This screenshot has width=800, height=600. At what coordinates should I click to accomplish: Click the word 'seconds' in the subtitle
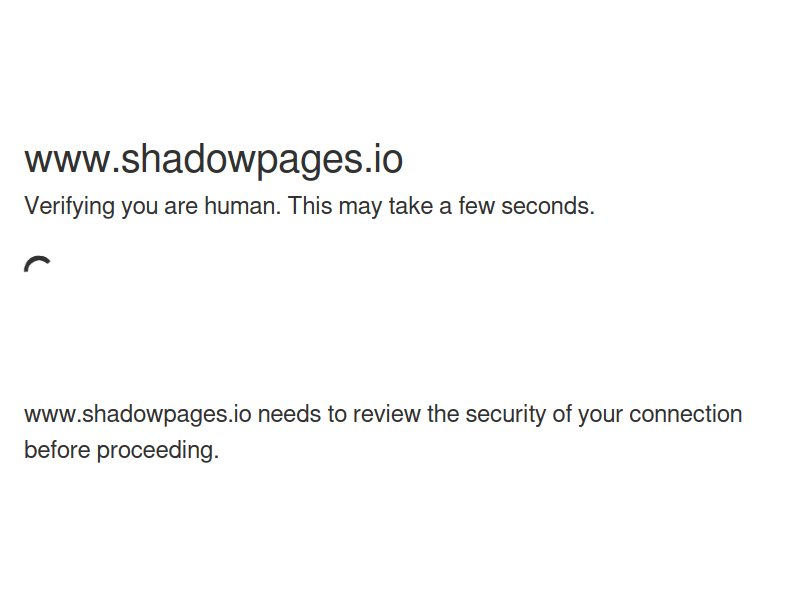pyautogui.click(x=548, y=206)
